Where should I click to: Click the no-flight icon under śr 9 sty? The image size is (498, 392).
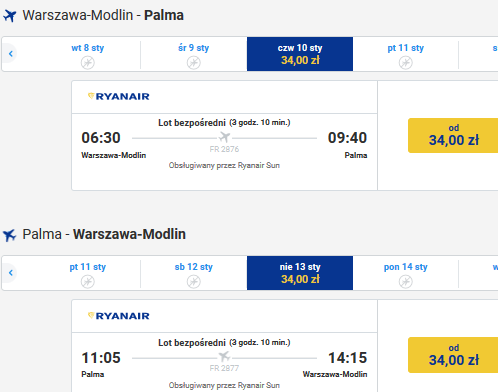coord(194,62)
